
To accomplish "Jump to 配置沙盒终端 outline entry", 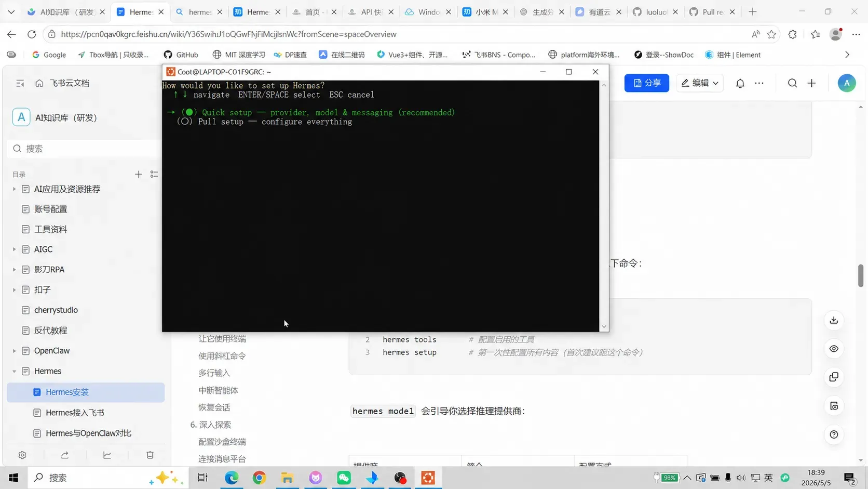I will [222, 442].
